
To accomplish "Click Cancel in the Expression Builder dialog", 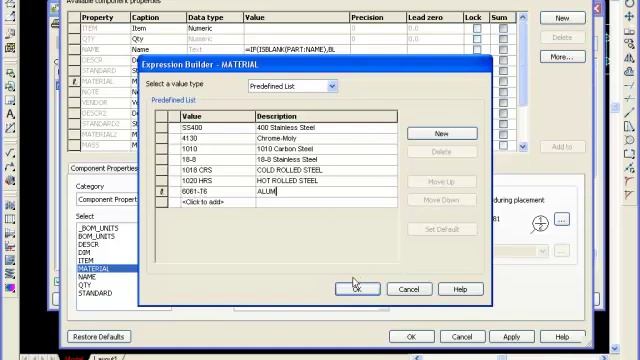I will (x=409, y=289).
